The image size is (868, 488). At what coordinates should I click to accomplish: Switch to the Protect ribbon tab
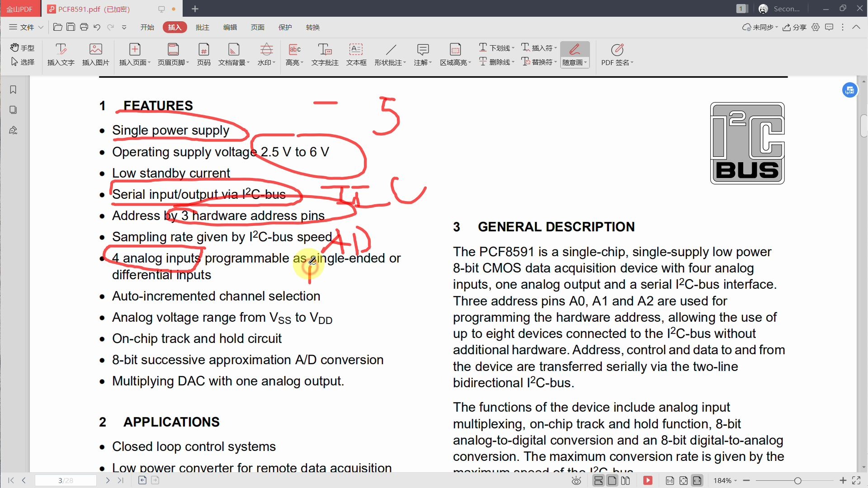[285, 27]
